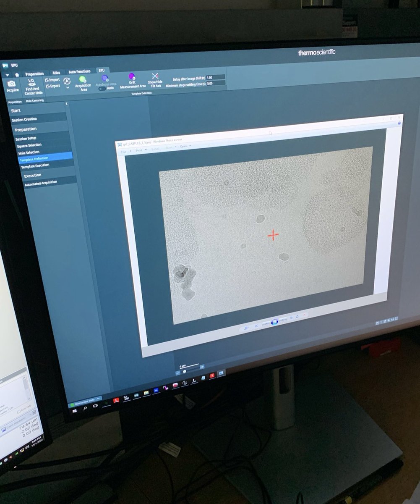
Task: Expand the Microscope State panel
Action: click(98, 399)
